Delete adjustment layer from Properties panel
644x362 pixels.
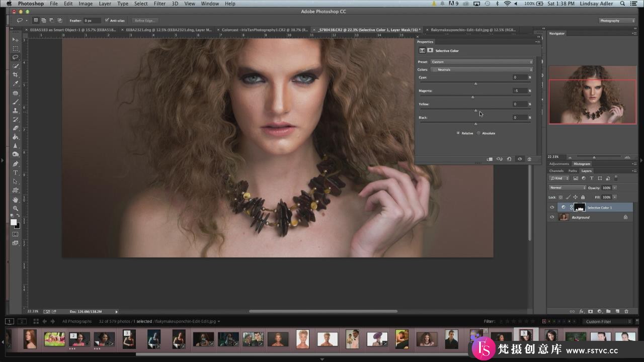pos(529,159)
